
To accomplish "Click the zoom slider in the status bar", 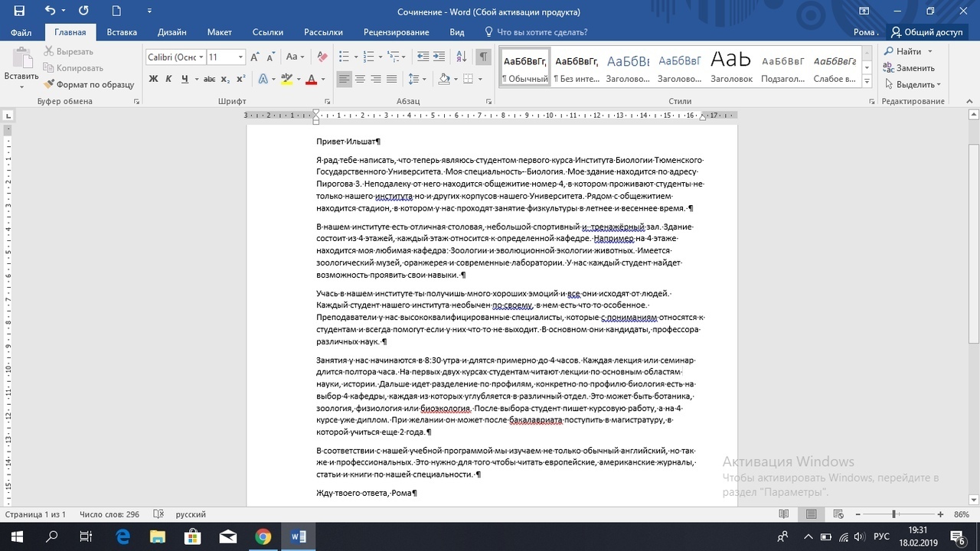I will [893, 514].
